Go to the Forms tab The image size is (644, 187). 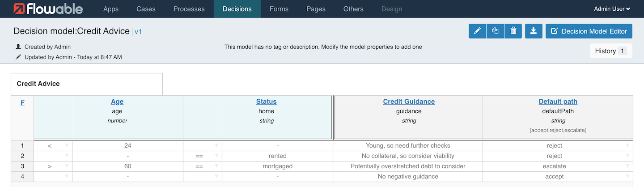tap(279, 9)
